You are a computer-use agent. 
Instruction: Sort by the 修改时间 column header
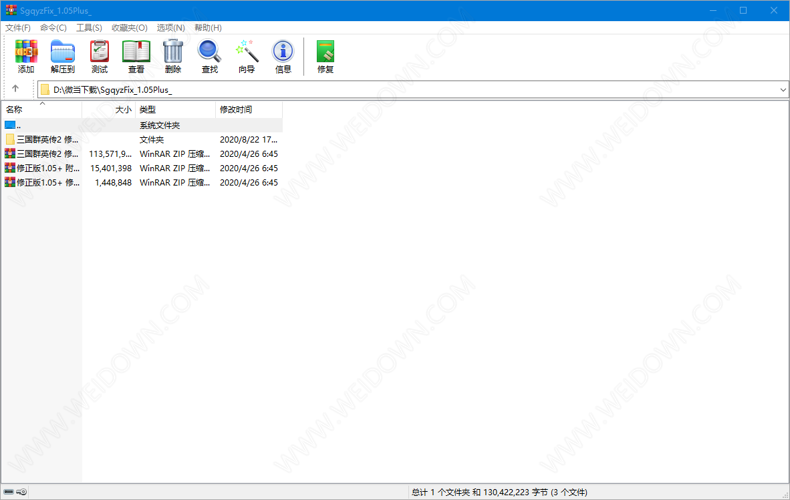(x=249, y=109)
